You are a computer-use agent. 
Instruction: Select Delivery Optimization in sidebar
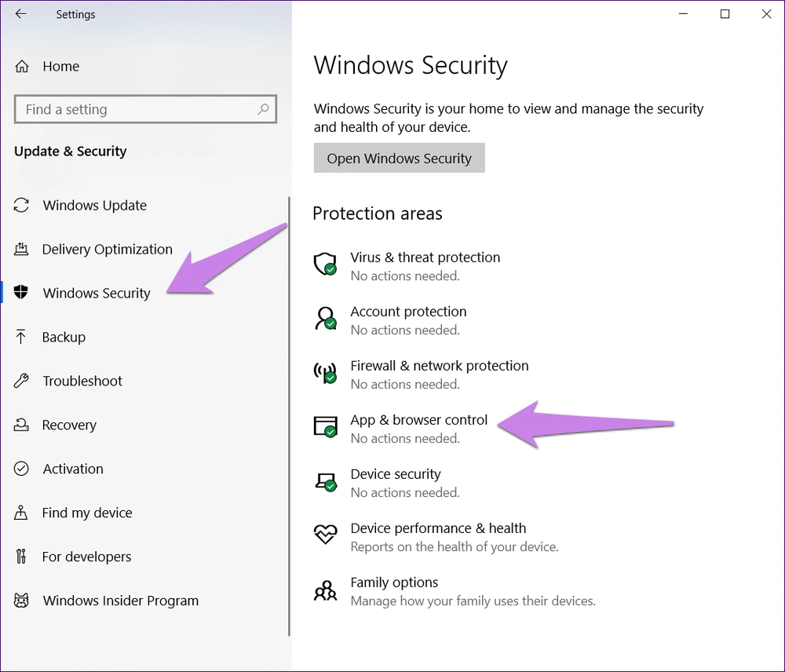[x=107, y=250]
